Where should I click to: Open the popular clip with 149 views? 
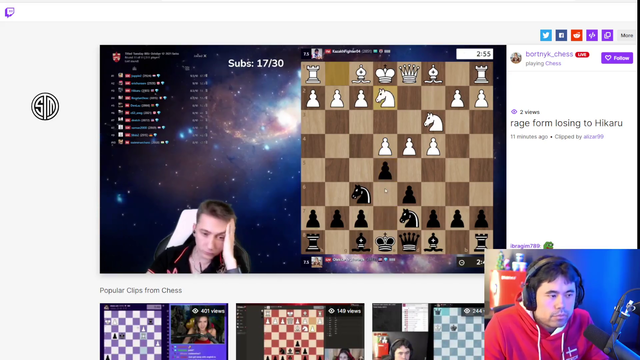point(300,331)
